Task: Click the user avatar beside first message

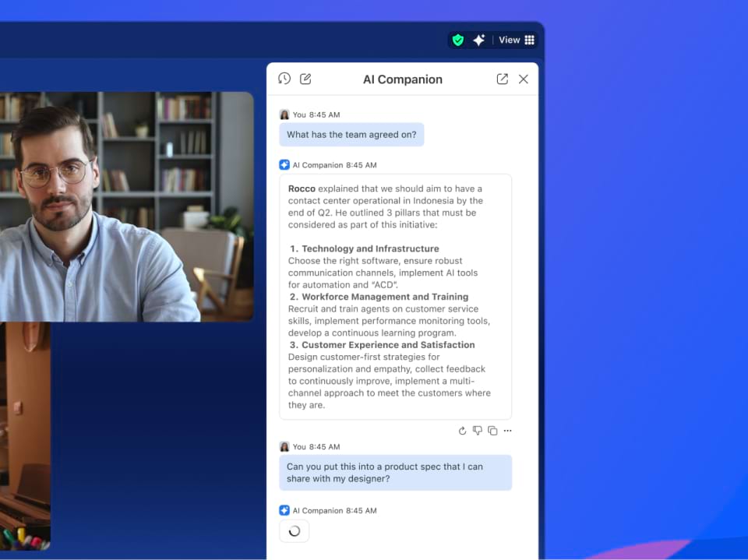Action: coord(284,114)
